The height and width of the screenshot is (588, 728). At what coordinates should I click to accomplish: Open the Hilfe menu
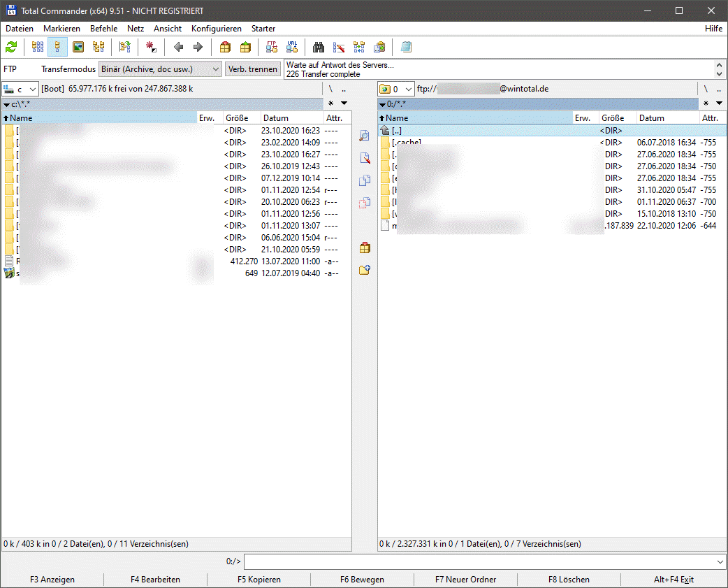(713, 29)
